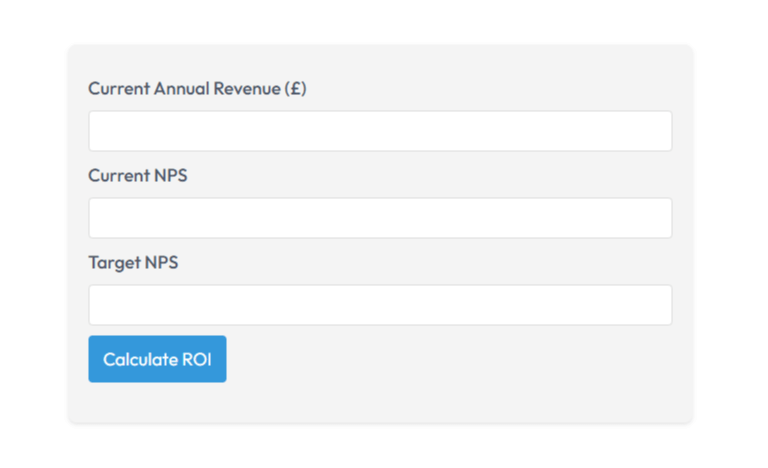
Task: Click the third empty input box
Action: tap(380, 305)
